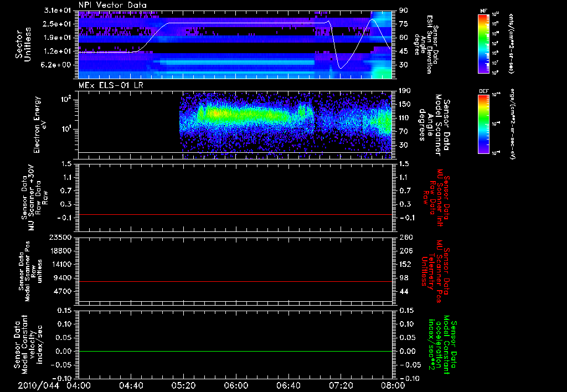567x392 pixels.
Task: Click the NF color scale bar
Action: coord(483,43)
